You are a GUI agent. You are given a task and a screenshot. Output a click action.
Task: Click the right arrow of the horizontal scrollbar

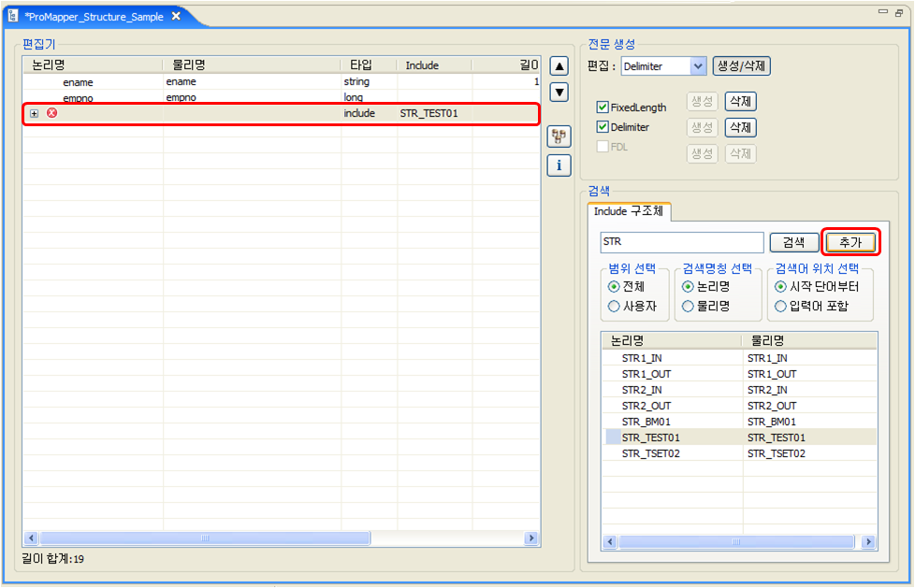(530, 538)
